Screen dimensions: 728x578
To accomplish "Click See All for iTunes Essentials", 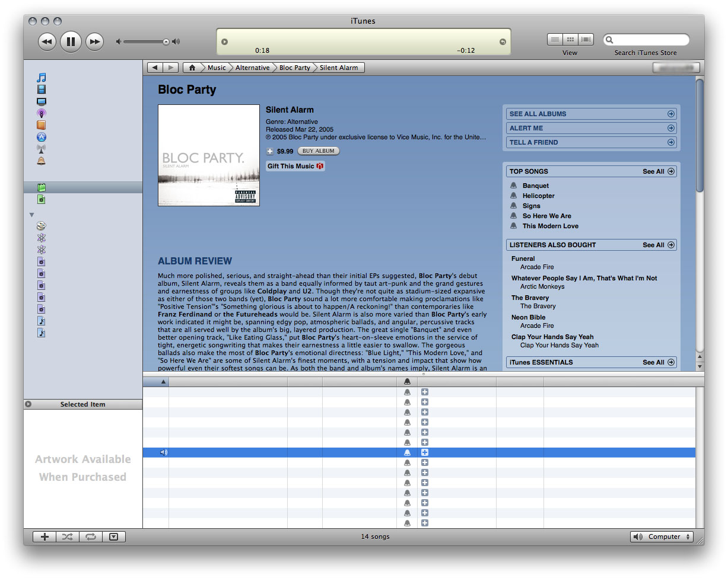I will [659, 362].
